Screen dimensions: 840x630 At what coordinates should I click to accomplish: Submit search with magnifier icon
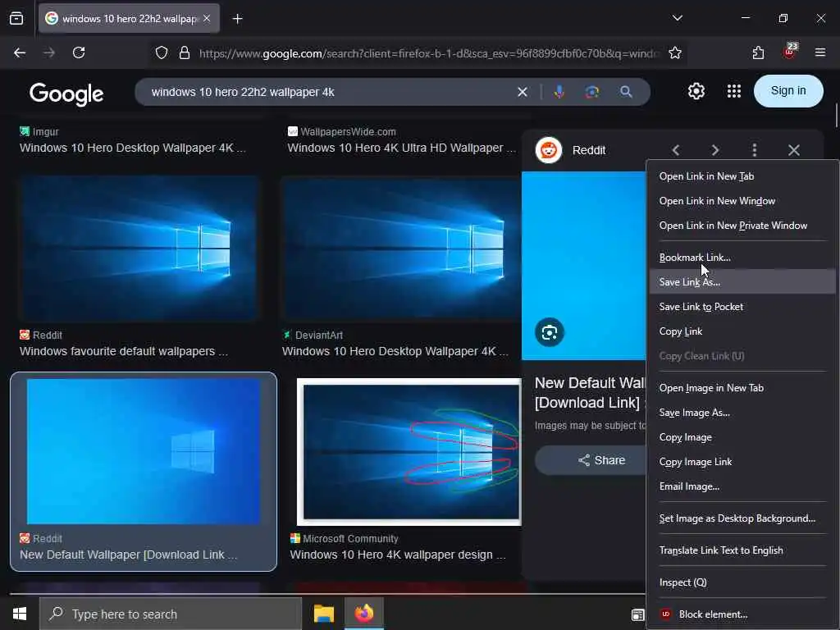click(626, 92)
